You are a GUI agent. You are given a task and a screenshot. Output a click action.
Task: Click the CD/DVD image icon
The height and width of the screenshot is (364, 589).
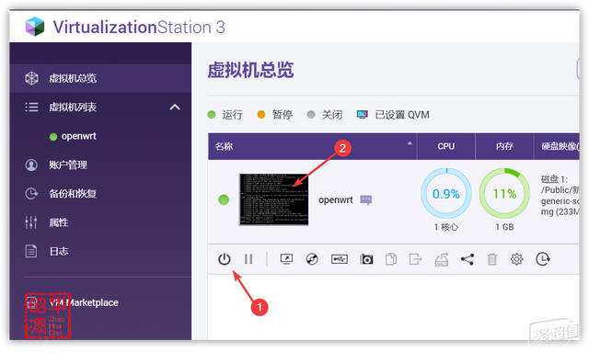click(x=312, y=259)
